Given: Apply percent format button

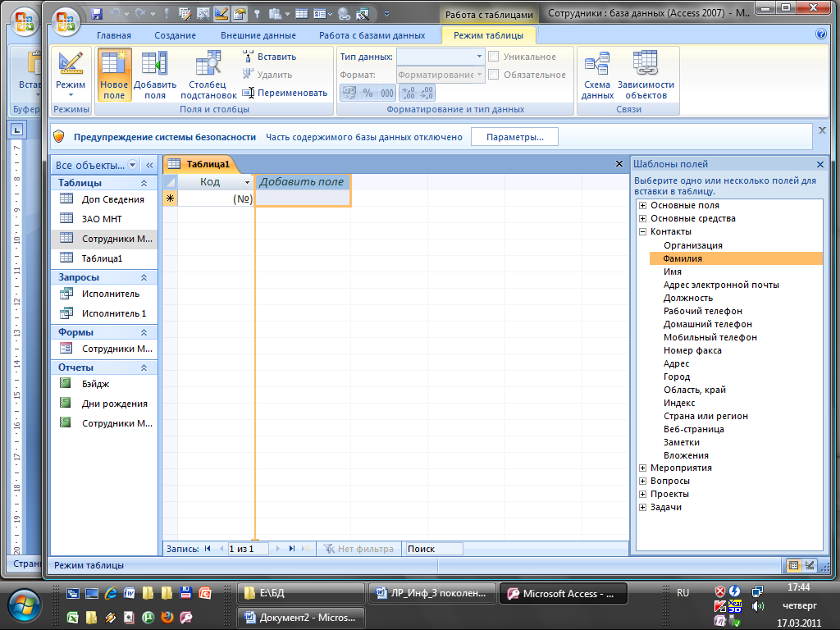Looking at the screenshot, I should coord(368,94).
